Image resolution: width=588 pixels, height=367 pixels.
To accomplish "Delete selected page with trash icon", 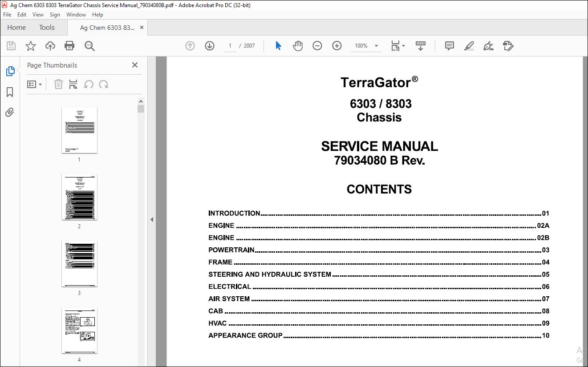I will [58, 84].
